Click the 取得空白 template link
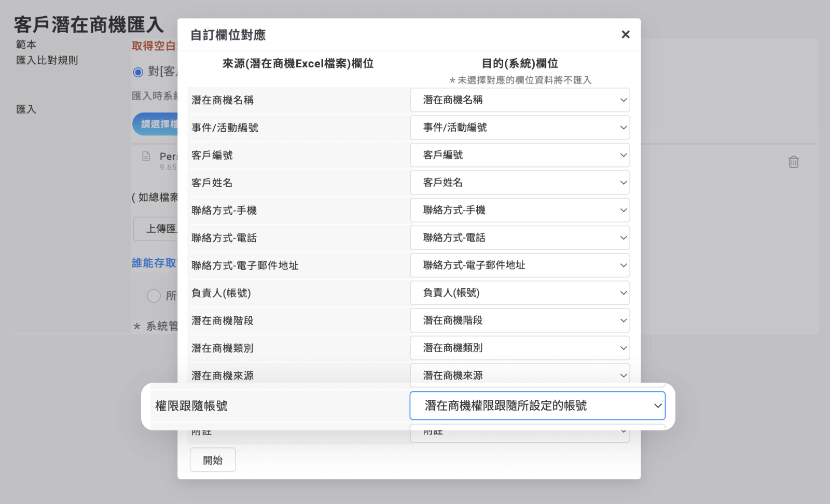The height and width of the screenshot is (504, 830). pos(154,46)
